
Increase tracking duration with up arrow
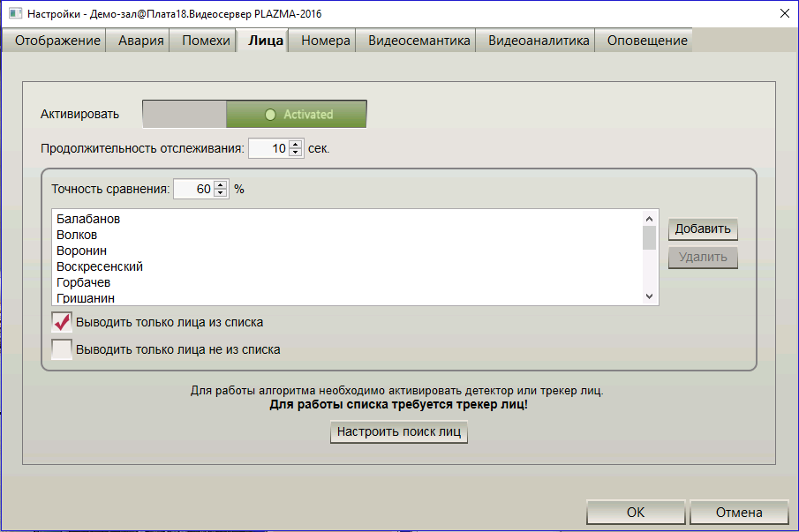[x=296, y=144]
